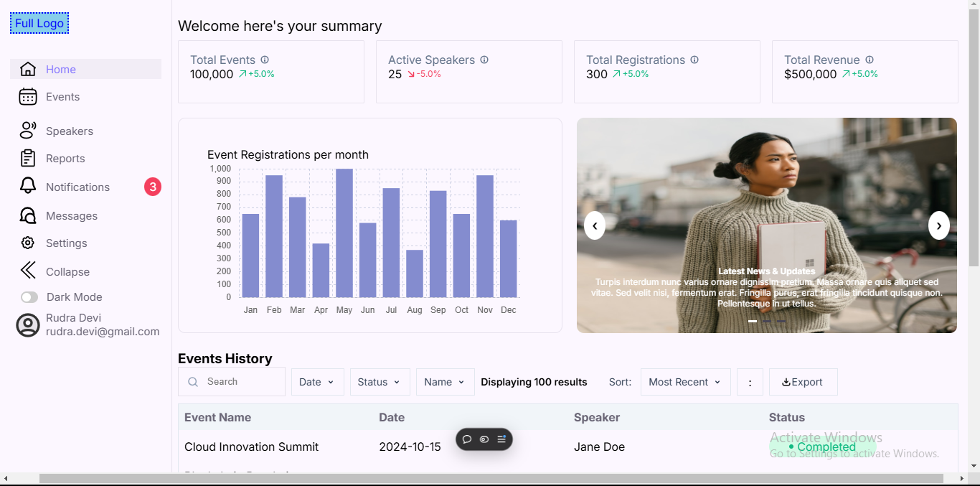Click the scroll-right arrow at bottom
The image size is (980, 486).
962,478
